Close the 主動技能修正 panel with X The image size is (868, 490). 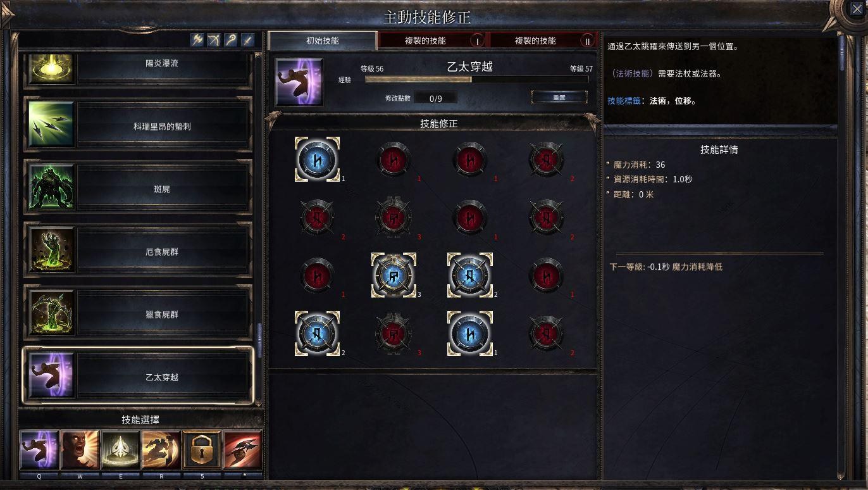[x=855, y=9]
